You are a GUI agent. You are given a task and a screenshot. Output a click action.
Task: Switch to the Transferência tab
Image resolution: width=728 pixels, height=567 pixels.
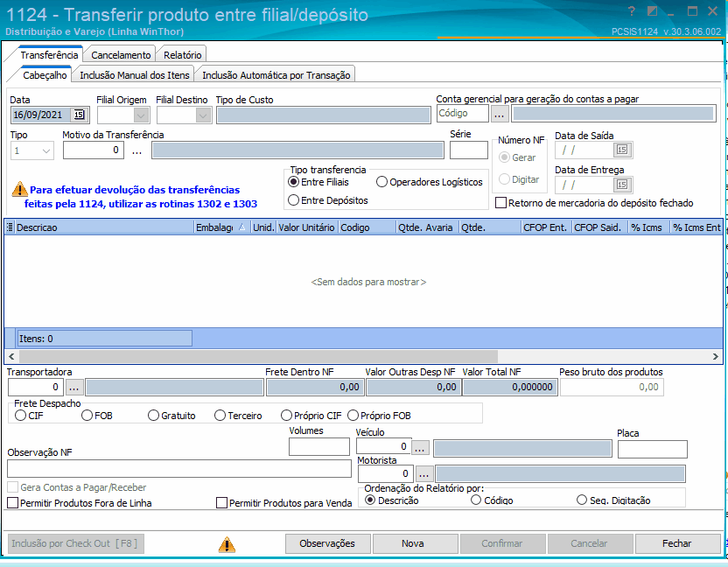pos(49,55)
